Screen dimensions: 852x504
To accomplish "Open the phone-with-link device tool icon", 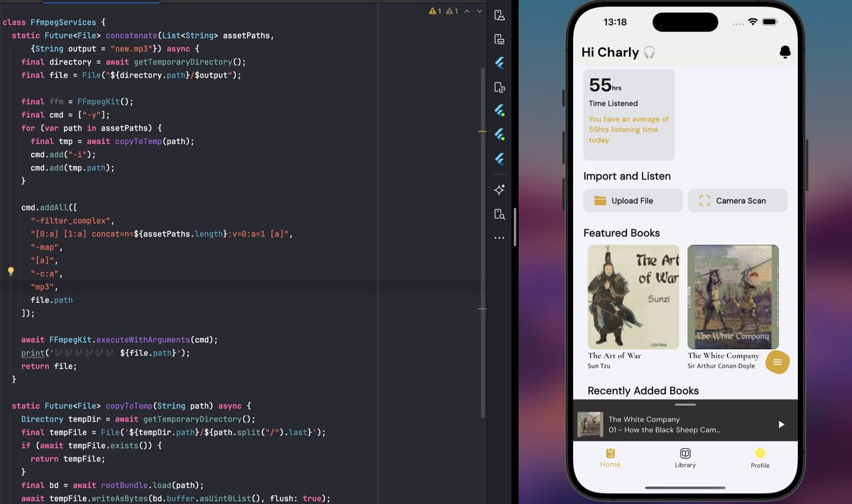I will (x=499, y=87).
